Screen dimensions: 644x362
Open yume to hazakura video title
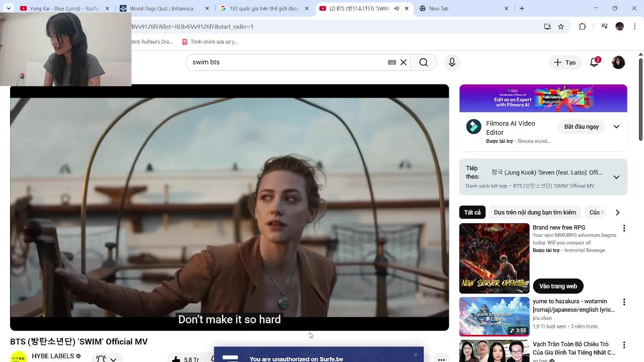click(574, 306)
